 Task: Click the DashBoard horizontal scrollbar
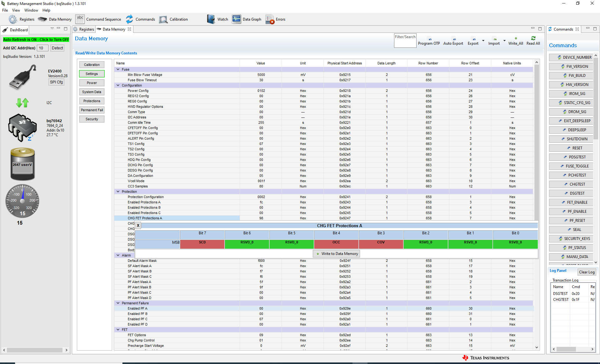pyautogui.click(x=35, y=350)
